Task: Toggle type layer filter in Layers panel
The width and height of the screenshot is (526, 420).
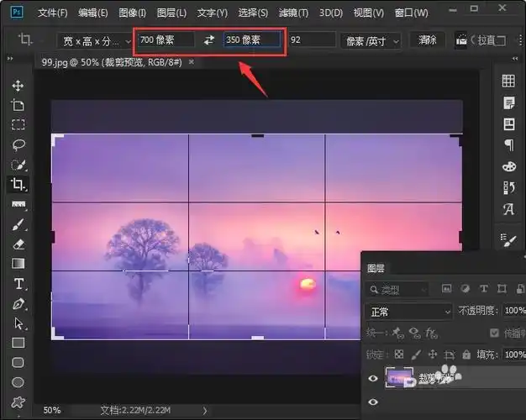Action: coord(484,288)
